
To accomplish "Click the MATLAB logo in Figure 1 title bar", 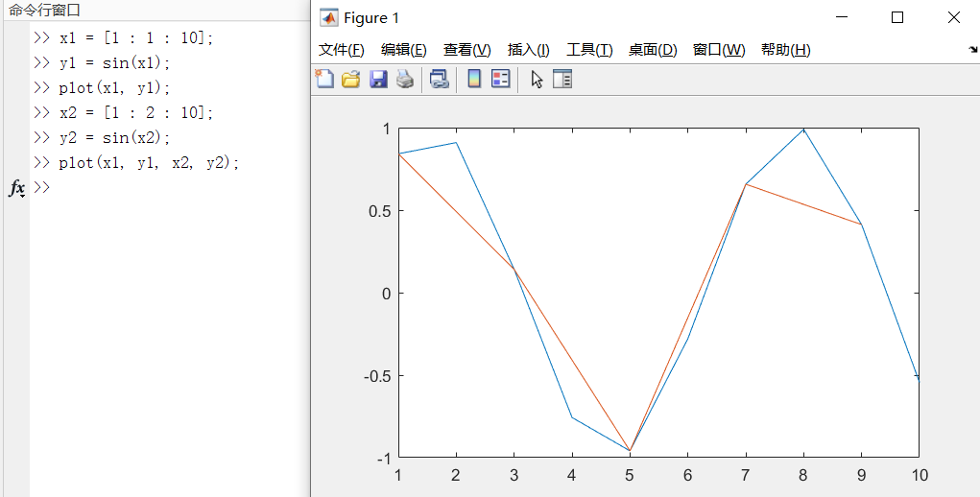I will click(x=329, y=17).
